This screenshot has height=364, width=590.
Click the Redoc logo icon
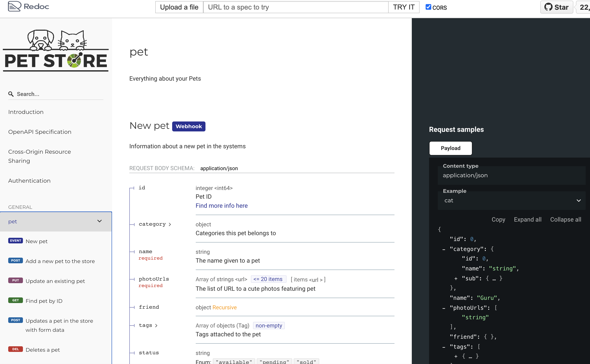tap(14, 6)
